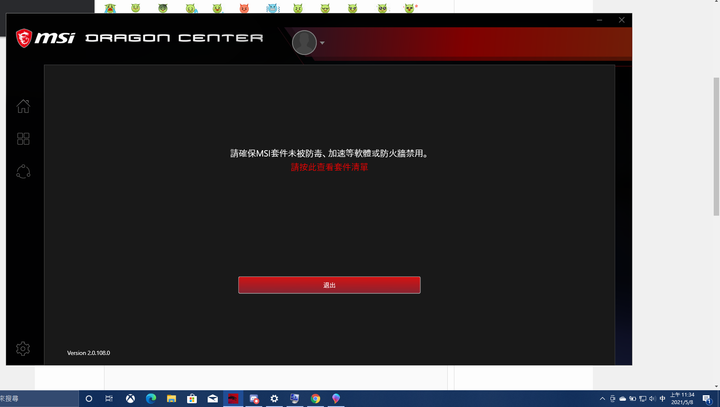Minimize the Dragon Center window
Viewport: 720px width, 407px height.
(599, 20)
